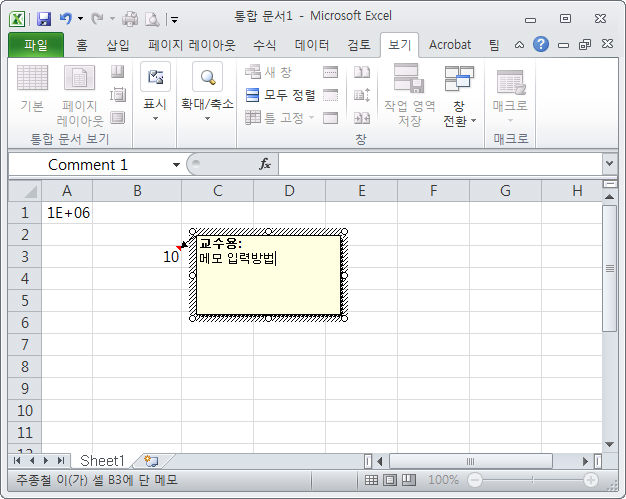Select 페이지 레이아웃 workbook view
This screenshot has height=499, width=626.
click(79, 95)
